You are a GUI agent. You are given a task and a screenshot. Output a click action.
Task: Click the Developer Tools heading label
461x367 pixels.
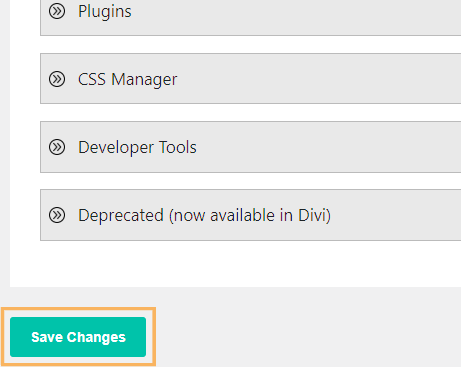(x=137, y=147)
